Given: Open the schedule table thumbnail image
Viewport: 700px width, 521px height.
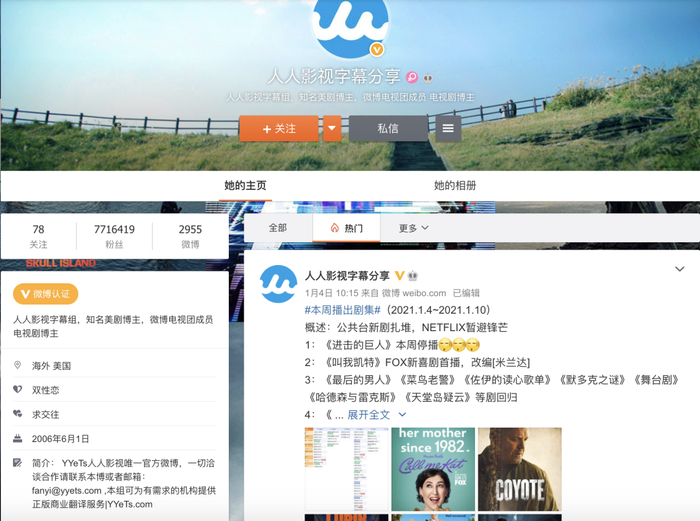Looking at the screenshot, I should pos(346,469).
